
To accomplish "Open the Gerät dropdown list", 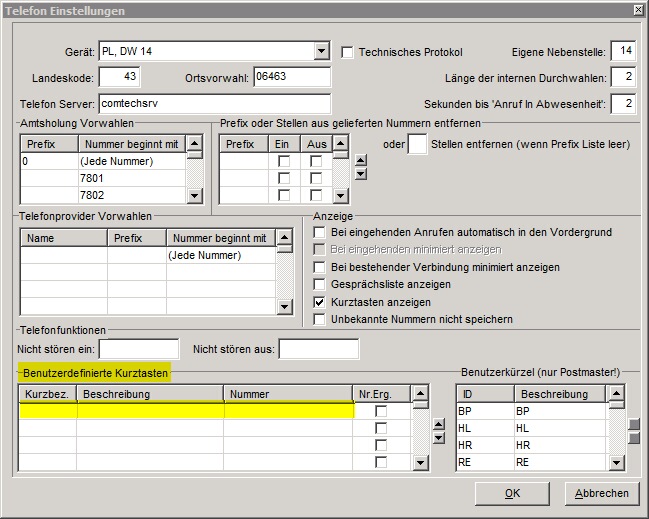I will (321, 51).
